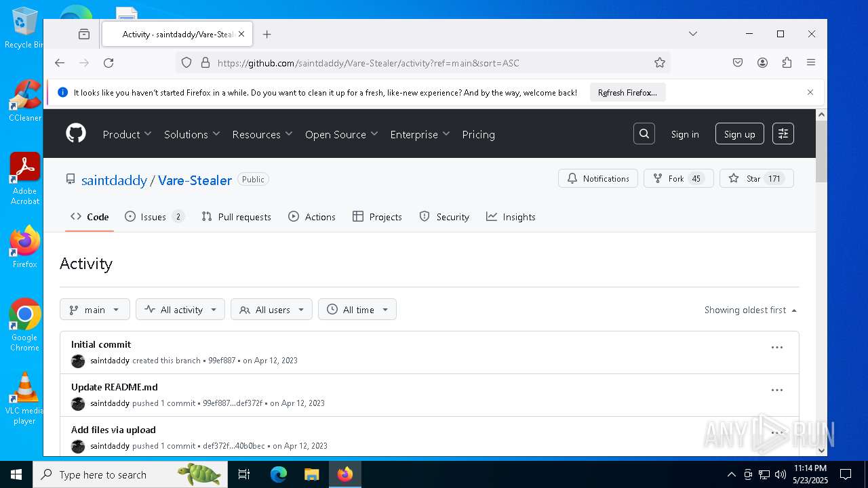Open the Pricing link
This screenshot has height=488, width=868.
click(479, 134)
